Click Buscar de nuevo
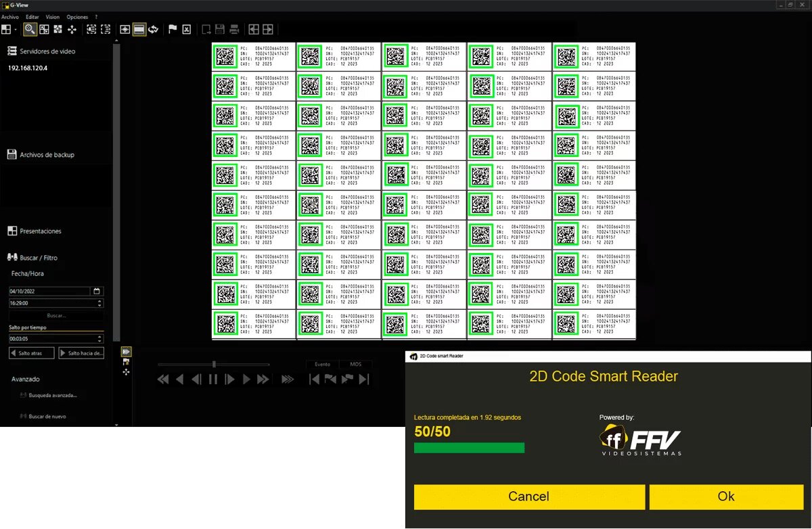Image resolution: width=812 pixels, height=529 pixels. pos(43,417)
